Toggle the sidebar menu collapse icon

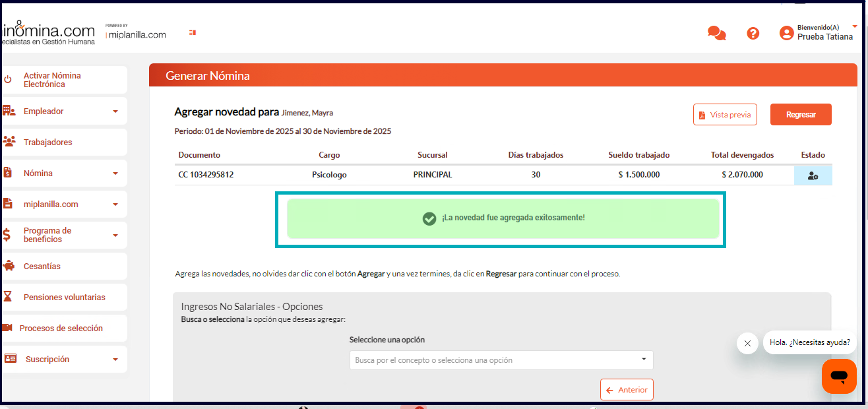(x=193, y=32)
